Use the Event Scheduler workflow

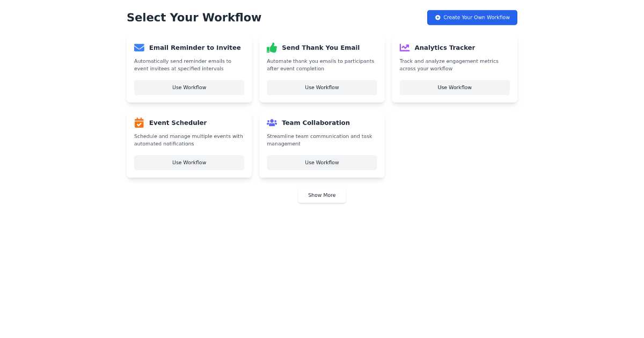[189, 163]
